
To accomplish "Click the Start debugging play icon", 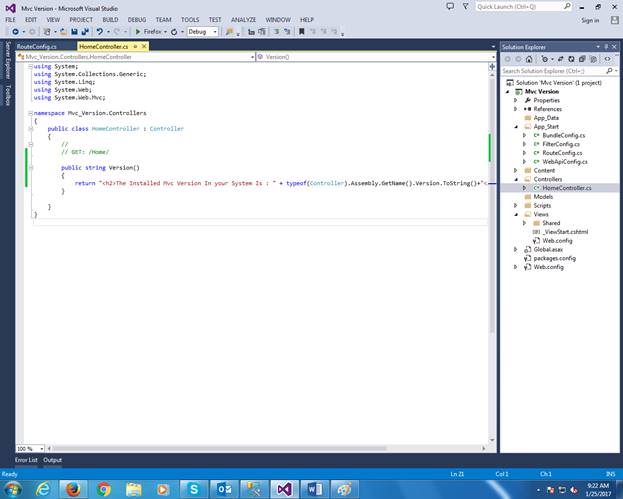I will tap(138, 31).
